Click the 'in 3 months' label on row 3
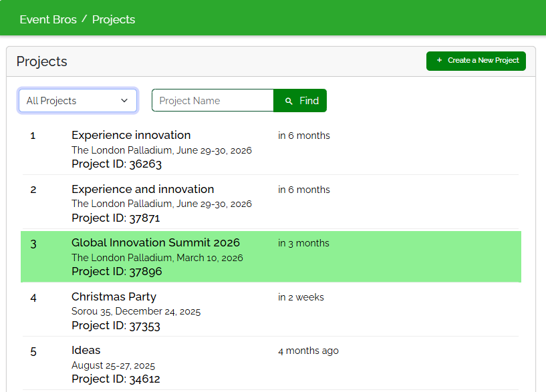 click(x=303, y=244)
